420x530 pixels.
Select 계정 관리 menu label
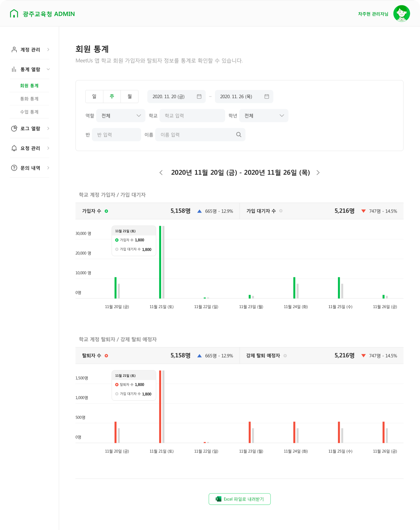(30, 50)
